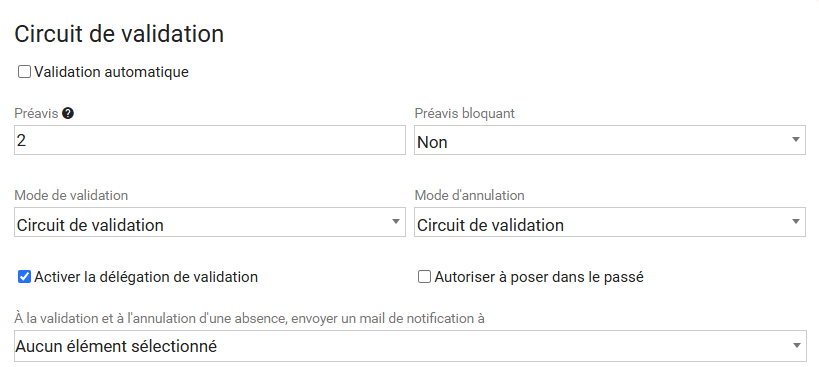Open the mail notification recipients dropdown
This screenshot has height=367, width=819.
410,346
